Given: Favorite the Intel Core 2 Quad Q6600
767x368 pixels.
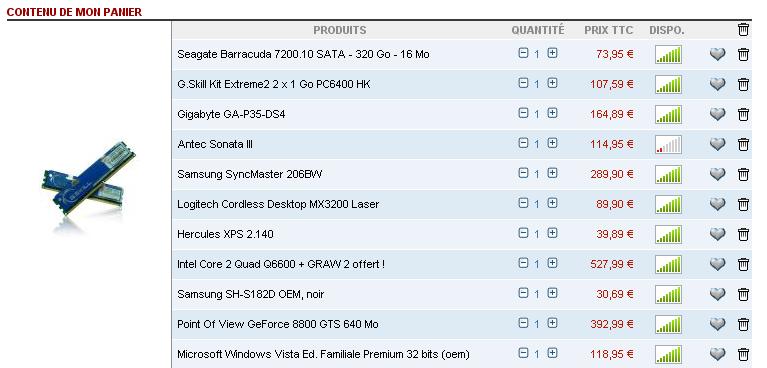Looking at the screenshot, I should pos(718,264).
